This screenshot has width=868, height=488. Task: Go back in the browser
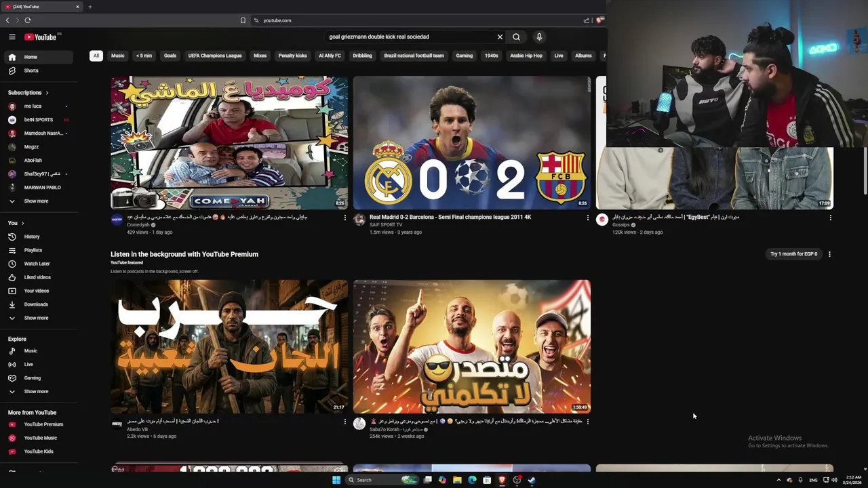click(x=7, y=20)
